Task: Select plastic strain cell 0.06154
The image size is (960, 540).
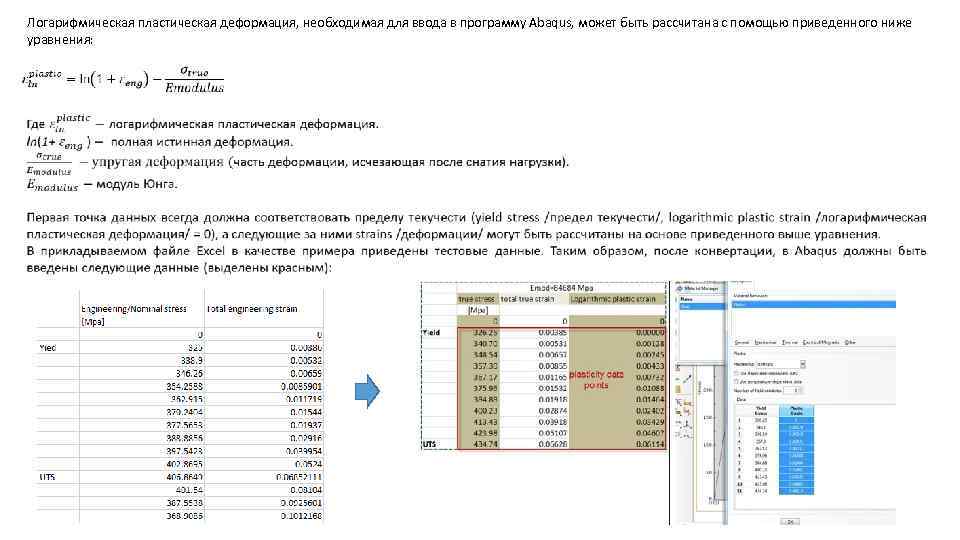Action: click(x=617, y=444)
